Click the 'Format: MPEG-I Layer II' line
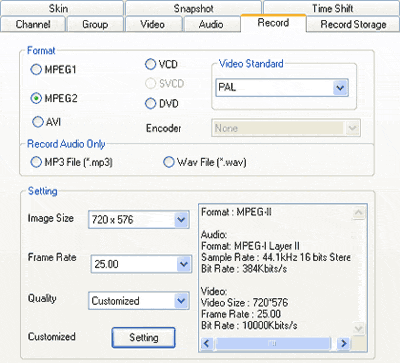The image size is (400, 363). point(250,246)
